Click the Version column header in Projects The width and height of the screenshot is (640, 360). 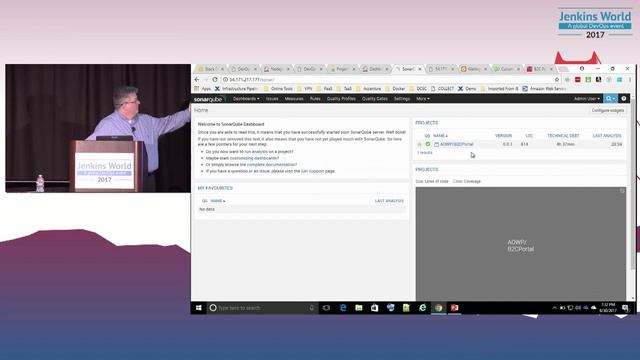(x=503, y=136)
